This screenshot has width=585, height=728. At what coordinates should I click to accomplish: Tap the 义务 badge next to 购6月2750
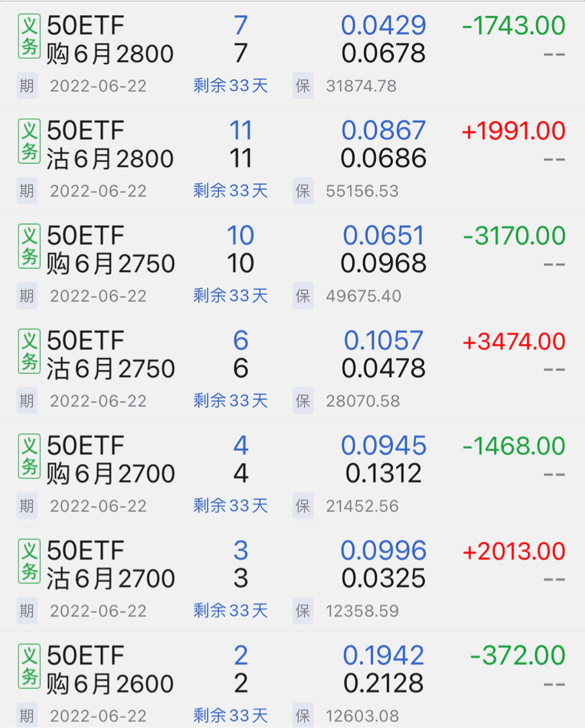pos(29,247)
